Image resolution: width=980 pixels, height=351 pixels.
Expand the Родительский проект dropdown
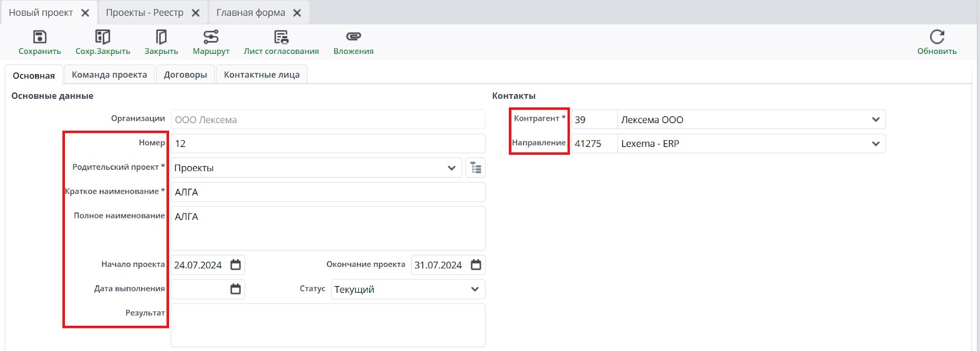click(451, 168)
